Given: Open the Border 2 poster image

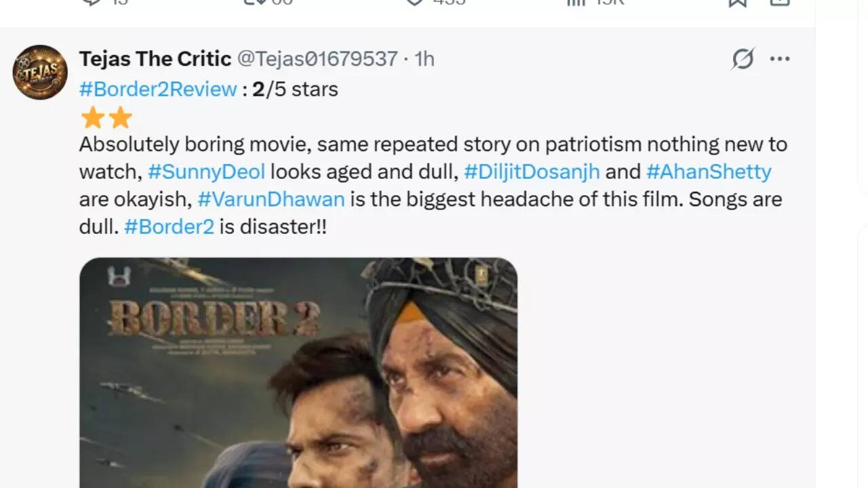Looking at the screenshot, I should 298,373.
